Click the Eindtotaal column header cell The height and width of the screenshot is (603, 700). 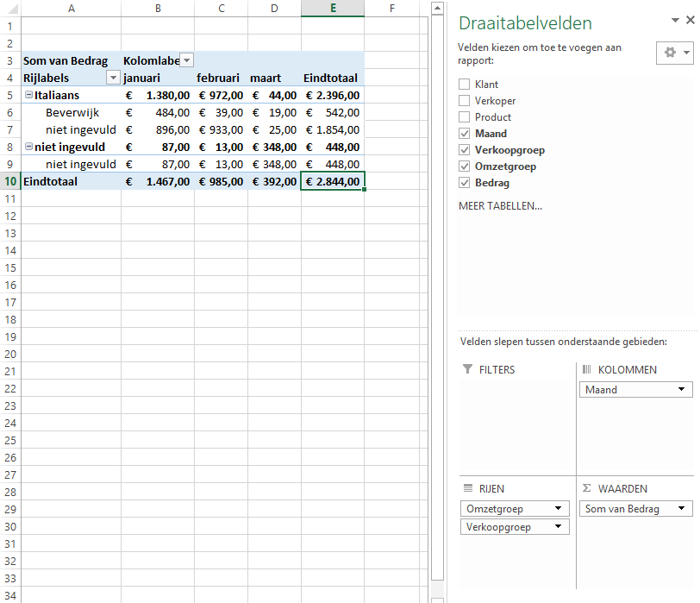(331, 78)
